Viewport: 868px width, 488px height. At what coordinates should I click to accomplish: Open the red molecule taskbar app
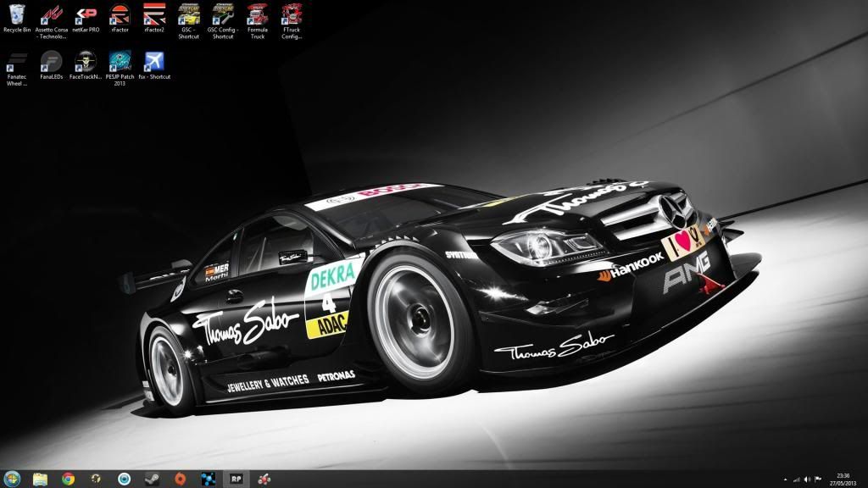264,479
